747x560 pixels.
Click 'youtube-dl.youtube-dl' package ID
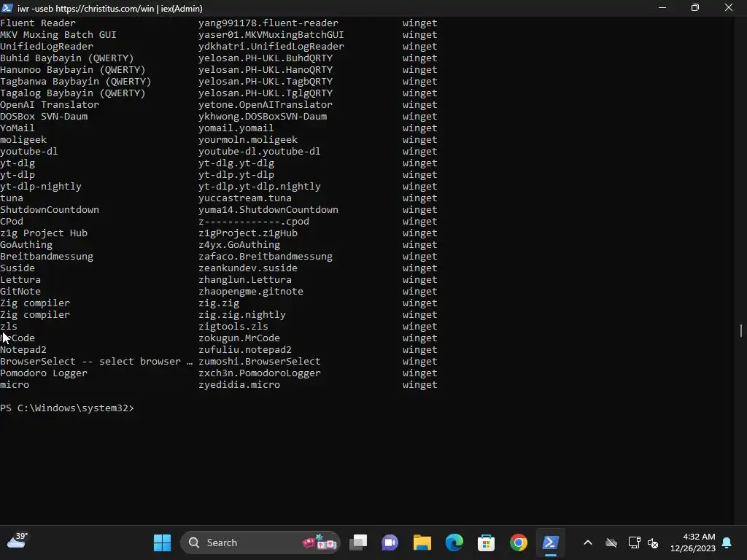pos(259,152)
